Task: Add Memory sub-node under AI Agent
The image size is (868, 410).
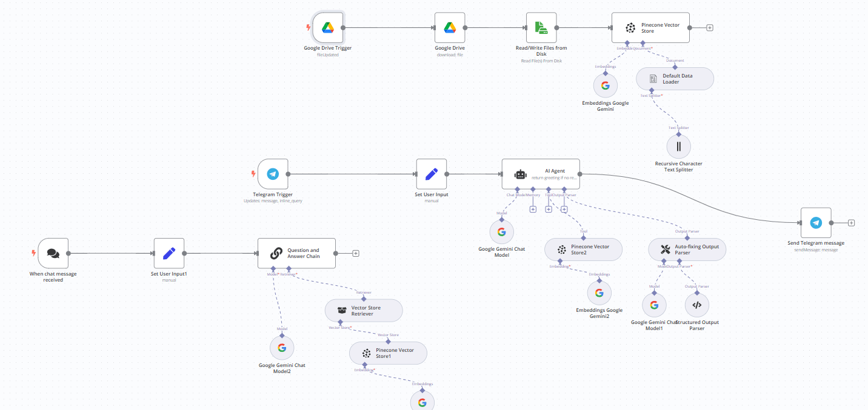Action: point(533,210)
